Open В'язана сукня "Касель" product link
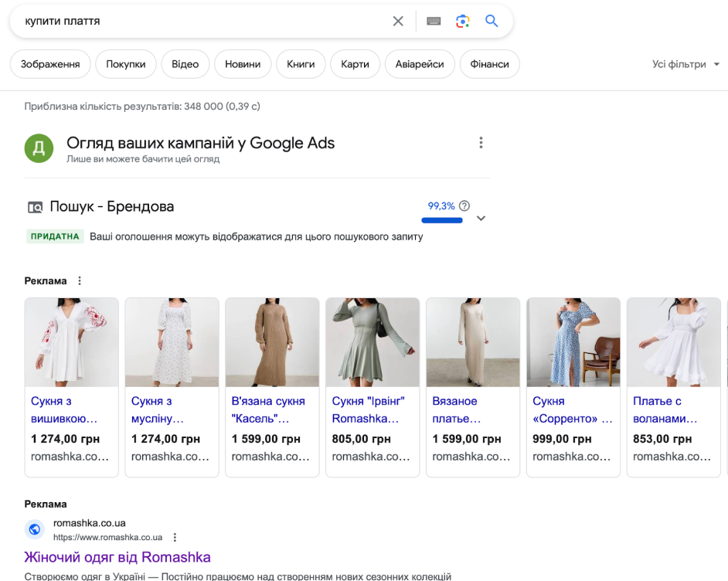The width and height of the screenshot is (728, 581). (x=268, y=409)
